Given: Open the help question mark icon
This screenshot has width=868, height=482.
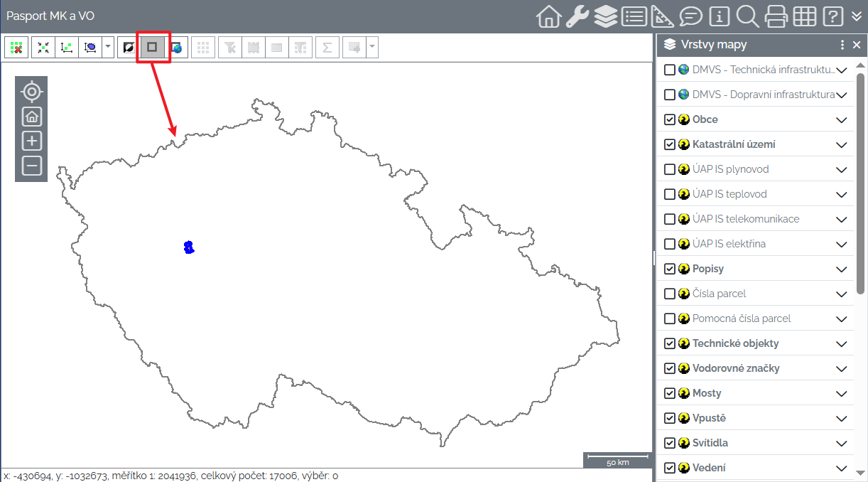Looking at the screenshot, I should [x=832, y=16].
